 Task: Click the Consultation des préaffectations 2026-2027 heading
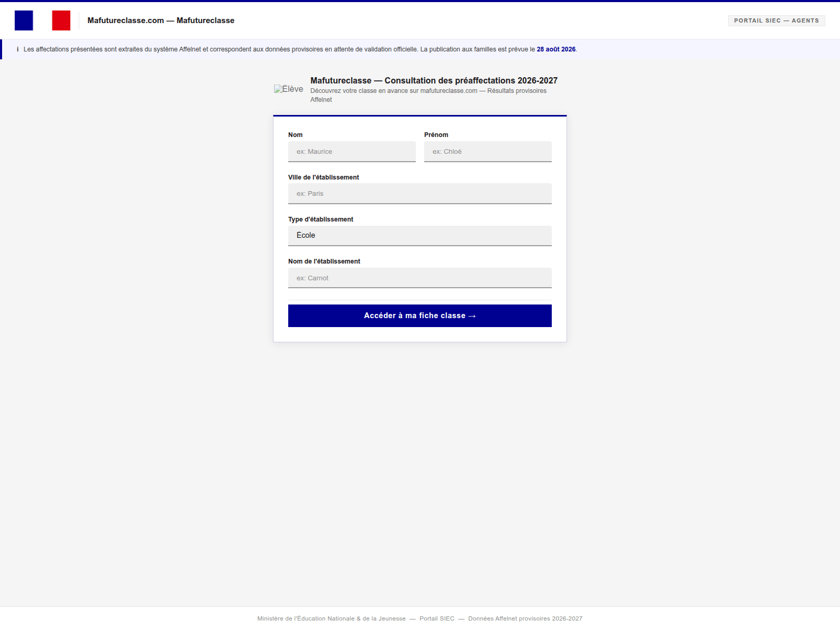(434, 80)
